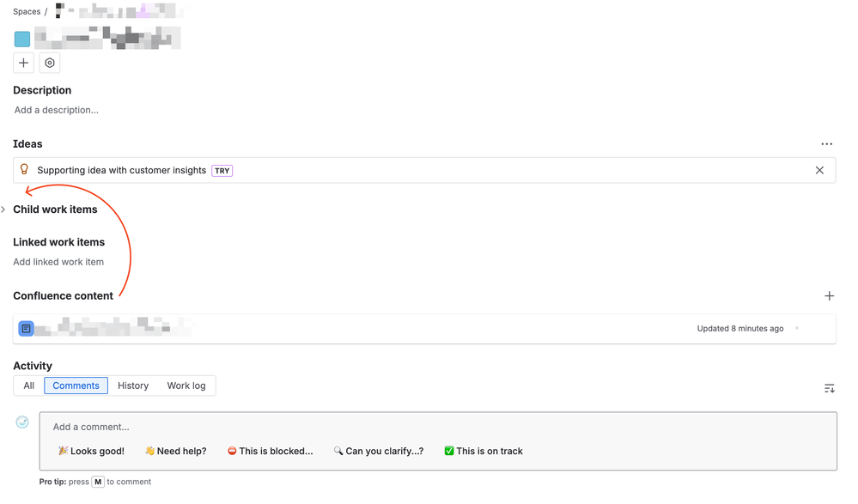Expand the Child work items section

[3, 209]
